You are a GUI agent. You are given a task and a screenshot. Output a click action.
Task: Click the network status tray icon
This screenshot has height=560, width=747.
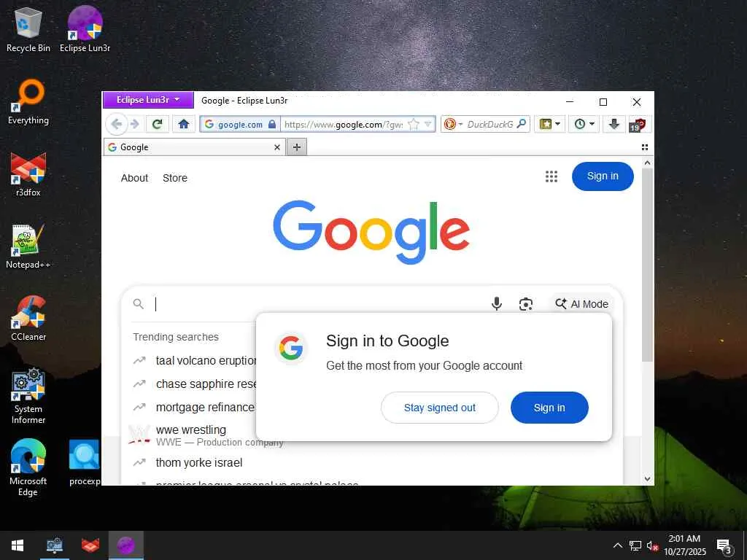(x=635, y=545)
